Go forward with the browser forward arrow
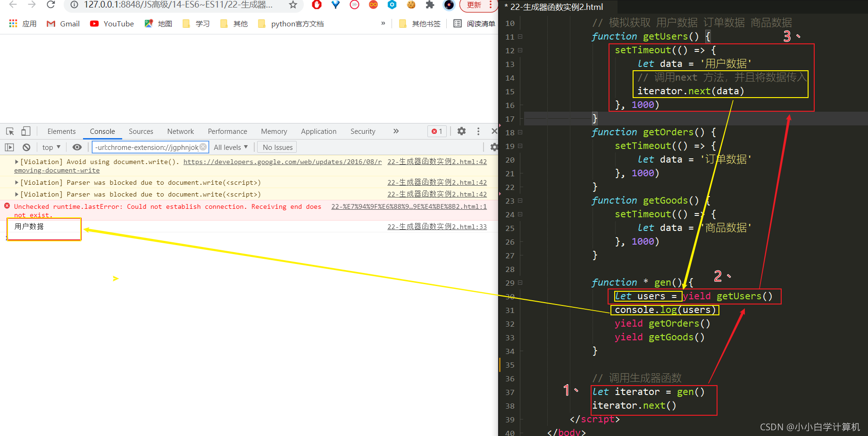 coord(32,5)
